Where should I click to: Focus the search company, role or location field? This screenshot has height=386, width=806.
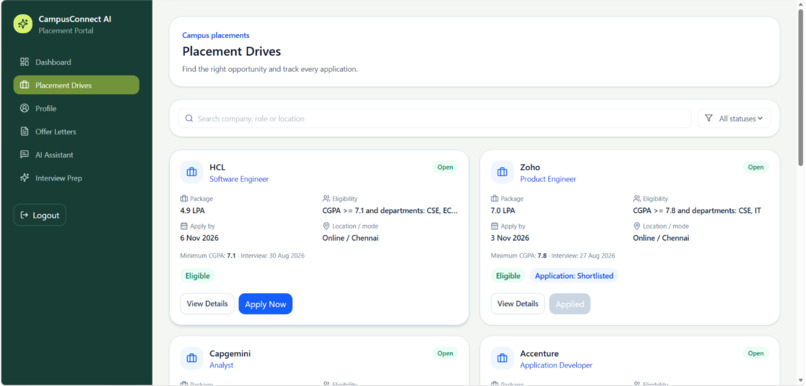pyautogui.click(x=434, y=118)
